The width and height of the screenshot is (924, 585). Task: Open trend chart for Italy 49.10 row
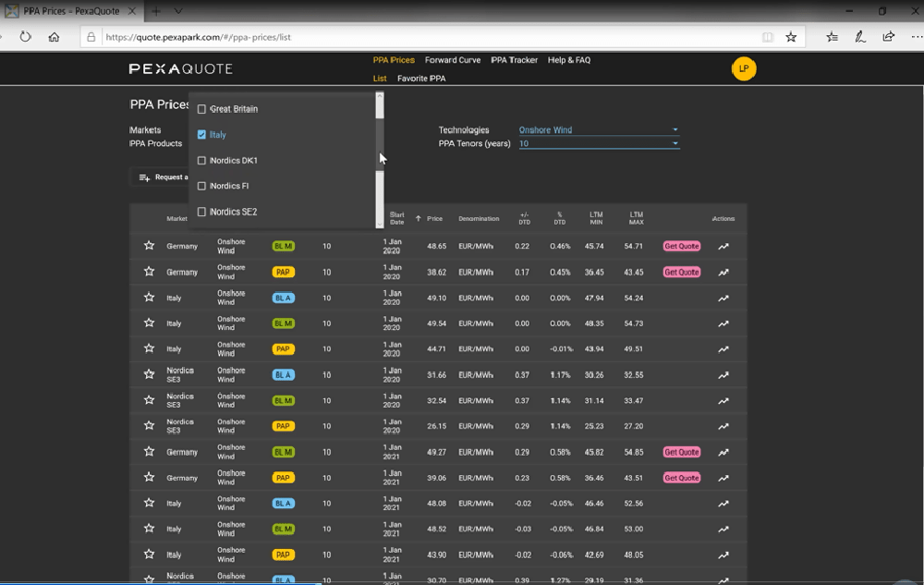tap(723, 299)
